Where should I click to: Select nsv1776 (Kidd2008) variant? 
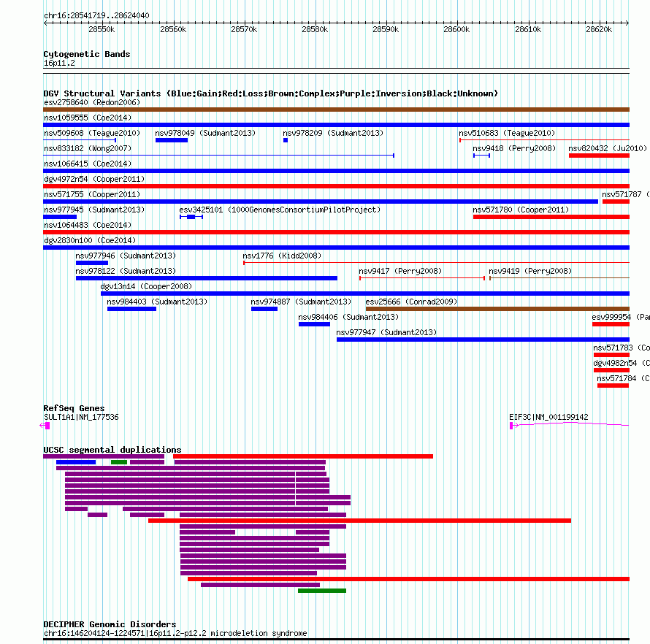coord(282,256)
